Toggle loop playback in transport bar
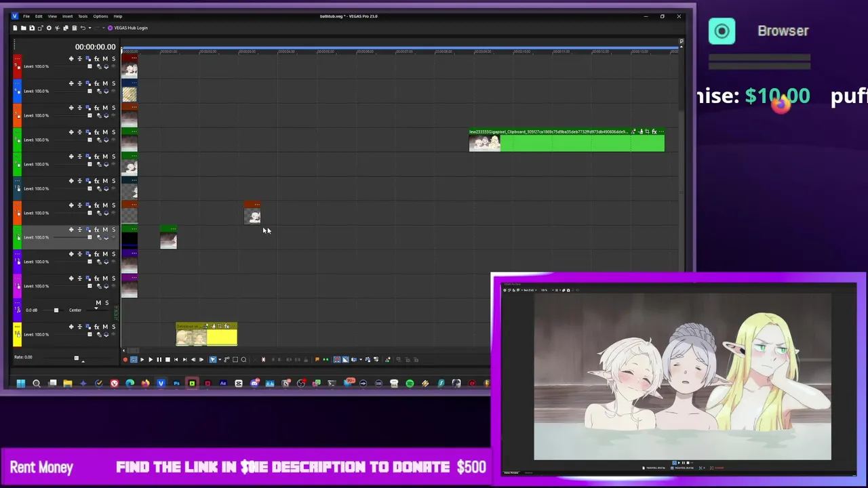The width and height of the screenshot is (868, 488). coord(134,359)
